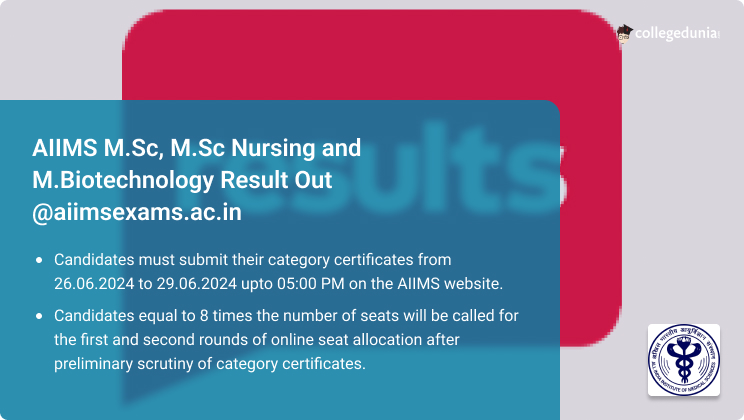Click the collegedunia logo text
Screen dimensions: 744x420
tap(677, 33)
